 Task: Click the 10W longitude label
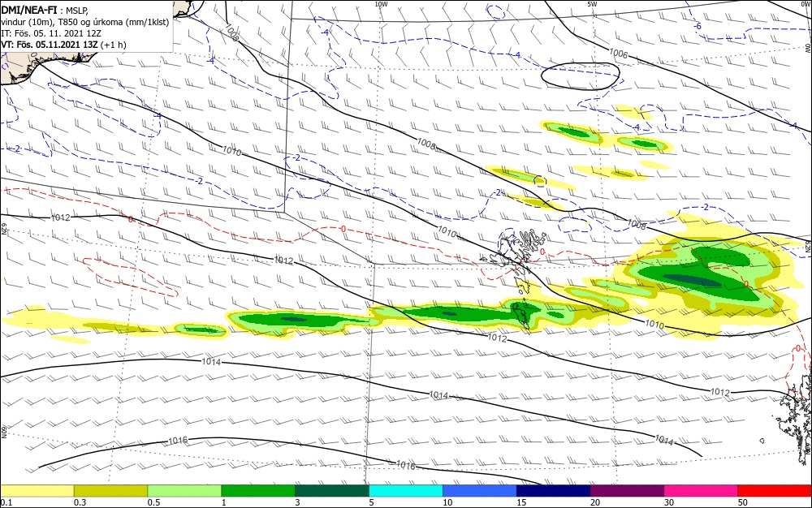click(381, 4)
